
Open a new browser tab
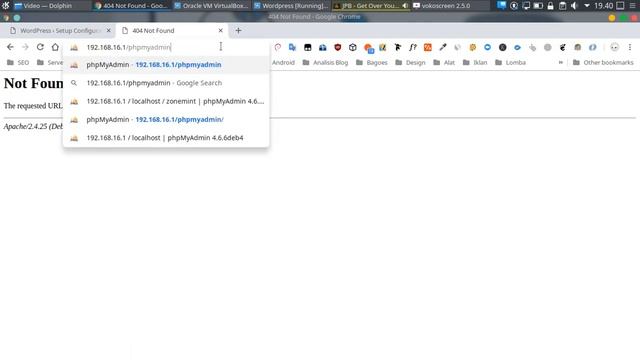pyautogui.click(x=238, y=31)
